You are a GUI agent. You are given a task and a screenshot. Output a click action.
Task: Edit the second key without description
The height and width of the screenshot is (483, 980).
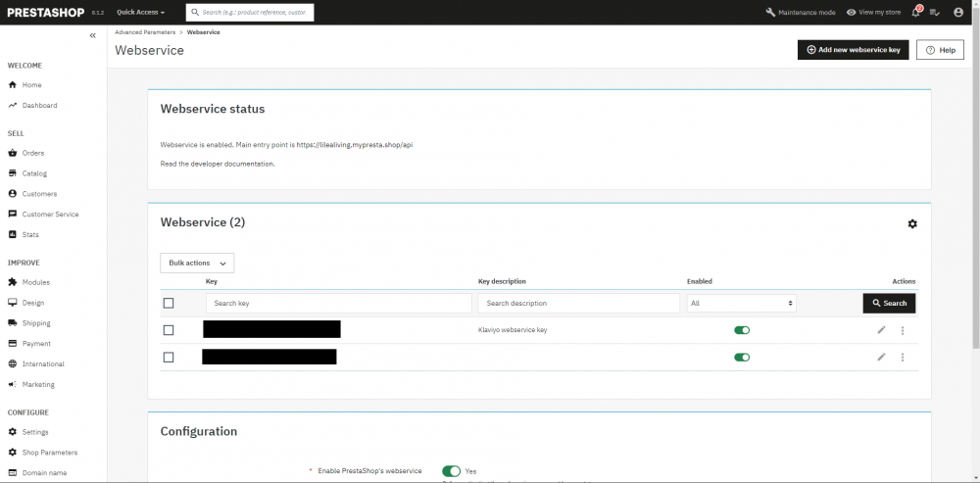tap(881, 357)
